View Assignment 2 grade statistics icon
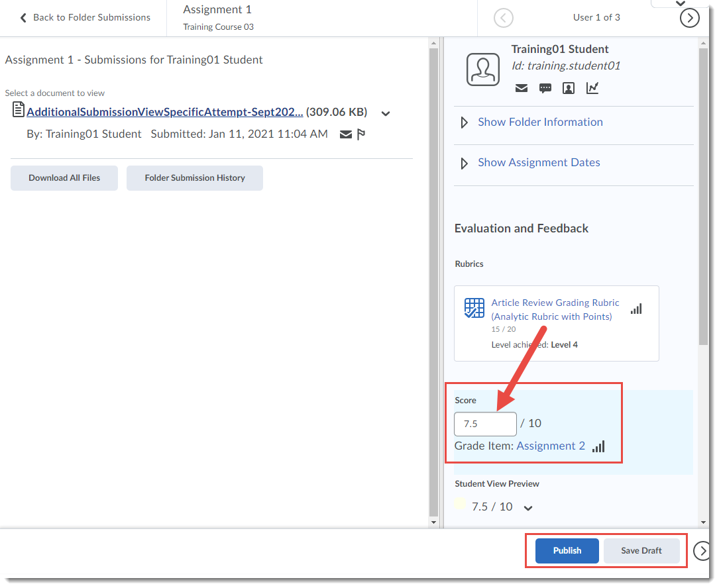Viewport: 719px width, 588px height. (598, 447)
